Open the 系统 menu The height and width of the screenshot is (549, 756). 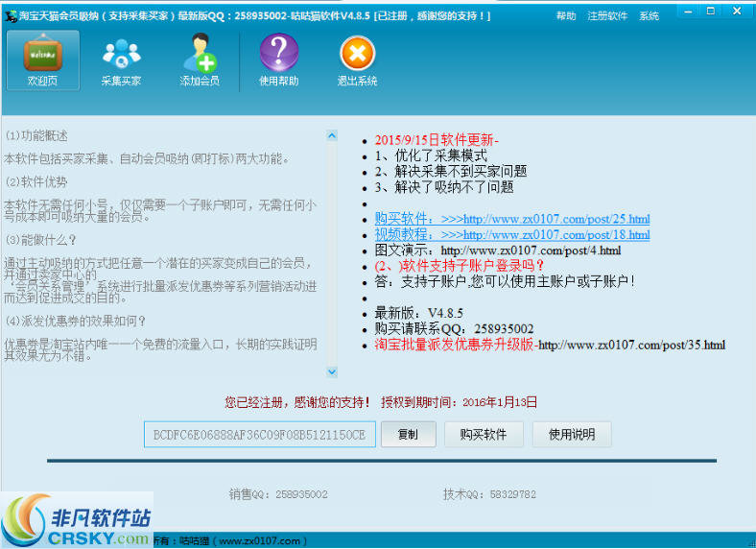point(649,16)
